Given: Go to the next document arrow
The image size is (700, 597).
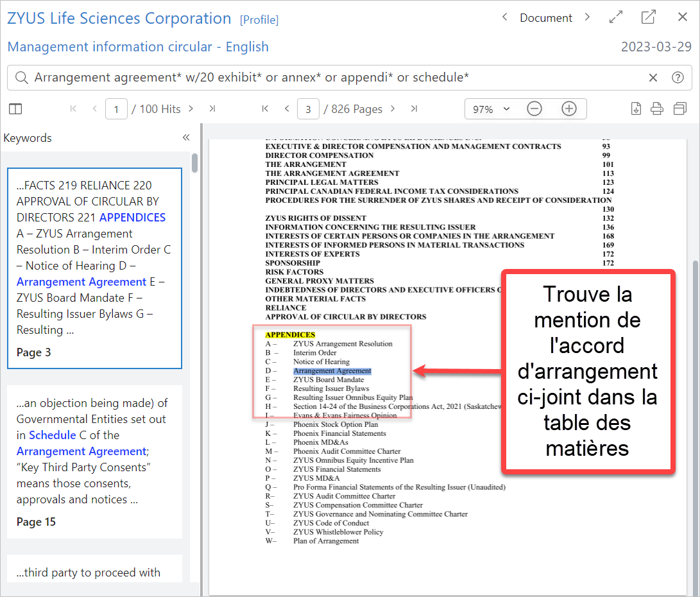Looking at the screenshot, I should coord(588,17).
